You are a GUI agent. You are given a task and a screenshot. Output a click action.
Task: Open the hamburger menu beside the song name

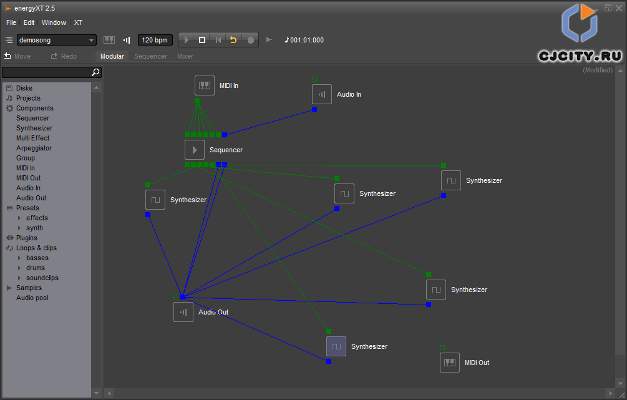(9, 40)
